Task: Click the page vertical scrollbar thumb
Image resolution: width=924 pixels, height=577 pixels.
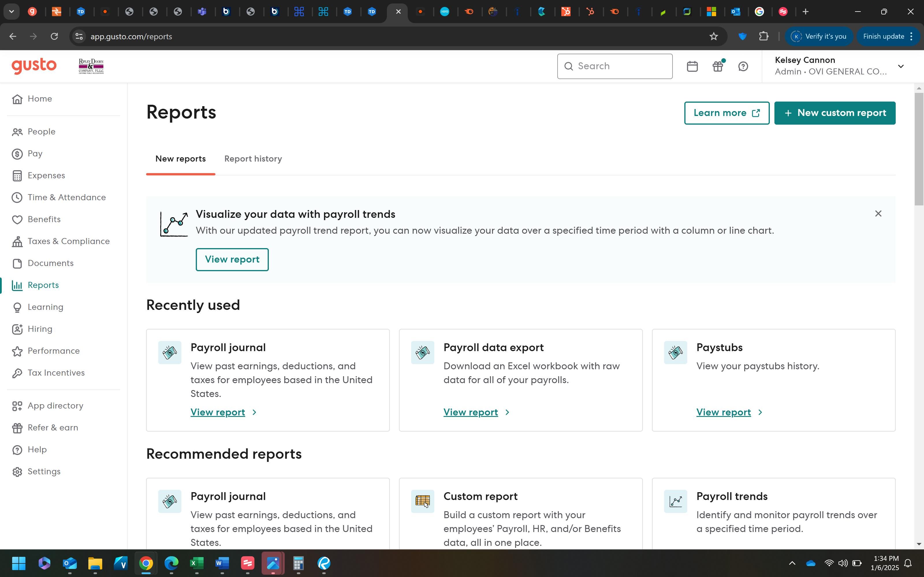Action: [919, 149]
